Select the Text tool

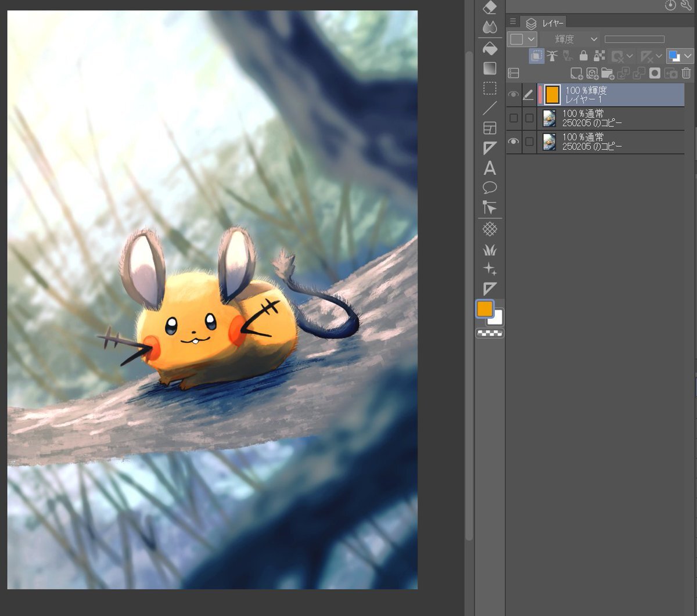(490, 168)
